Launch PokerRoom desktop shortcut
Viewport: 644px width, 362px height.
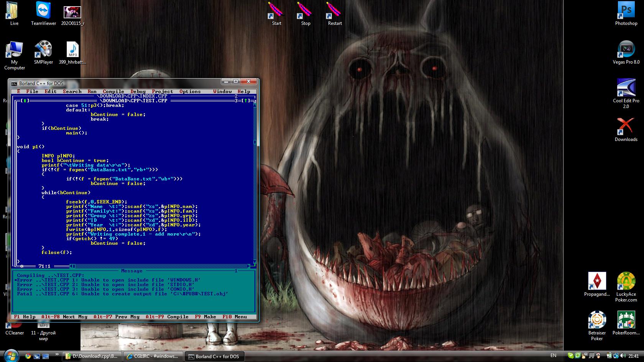click(x=626, y=323)
